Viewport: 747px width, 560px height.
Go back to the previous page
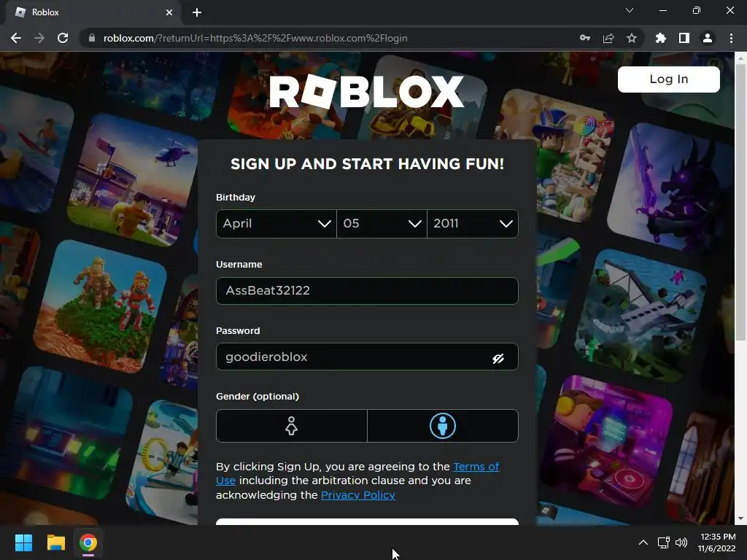[16, 38]
